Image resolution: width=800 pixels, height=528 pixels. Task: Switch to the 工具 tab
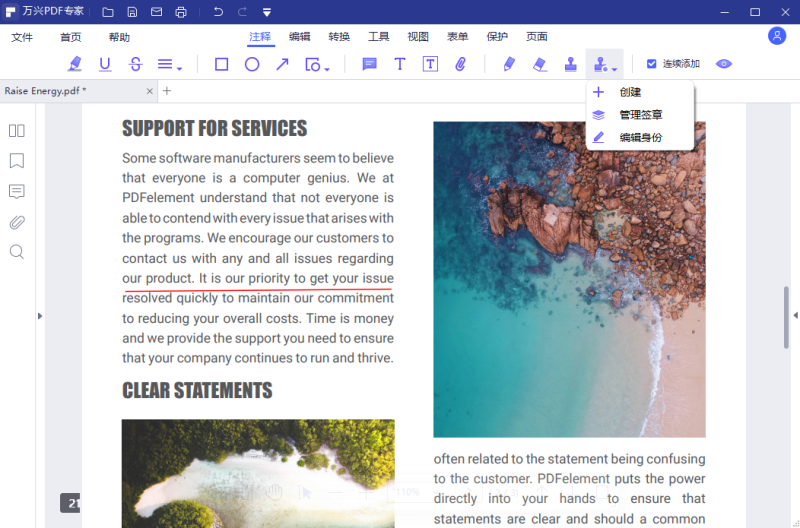click(x=379, y=37)
